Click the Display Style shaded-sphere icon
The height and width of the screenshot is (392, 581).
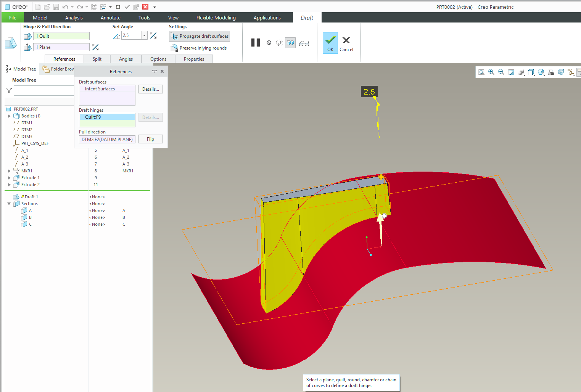pos(521,72)
